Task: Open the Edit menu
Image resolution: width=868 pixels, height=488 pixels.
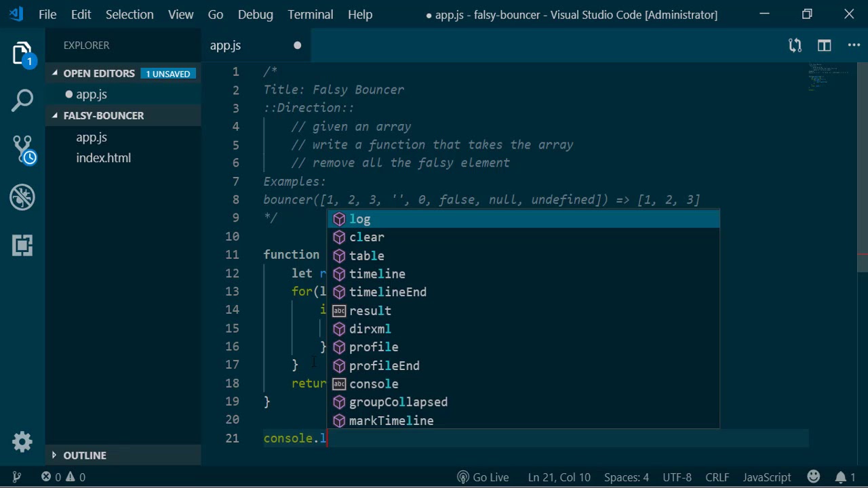Action: coord(81,14)
